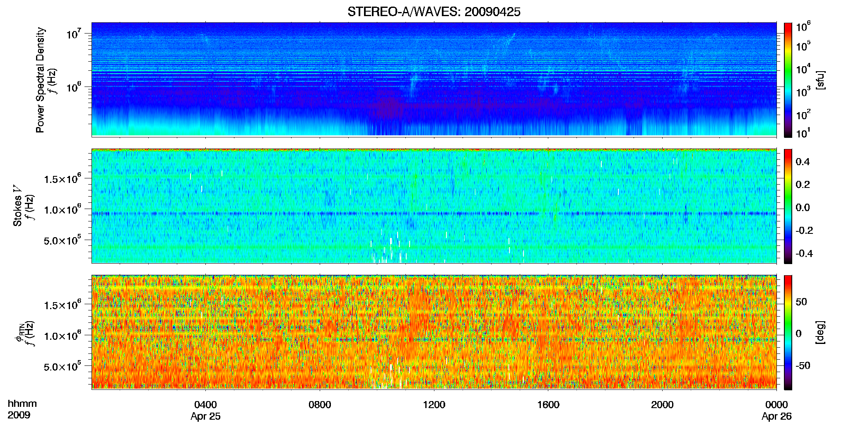Open the Power Spectral Density spectrogram panel

click(x=434, y=79)
